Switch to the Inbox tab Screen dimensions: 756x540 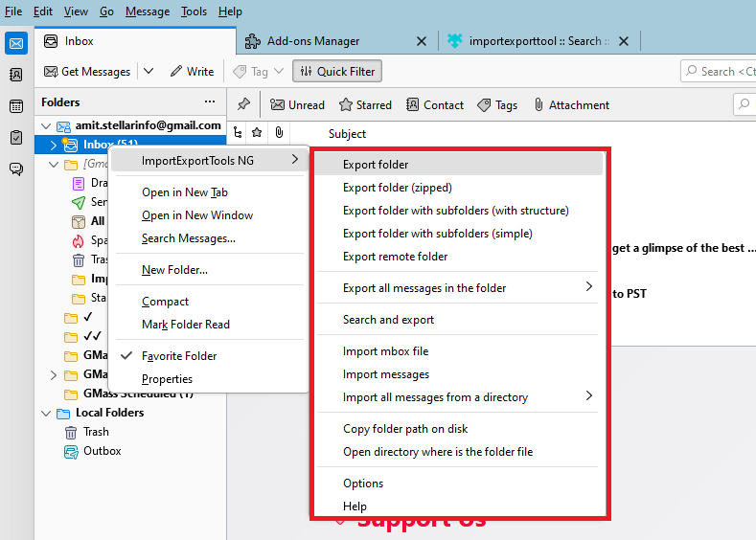click(x=135, y=41)
